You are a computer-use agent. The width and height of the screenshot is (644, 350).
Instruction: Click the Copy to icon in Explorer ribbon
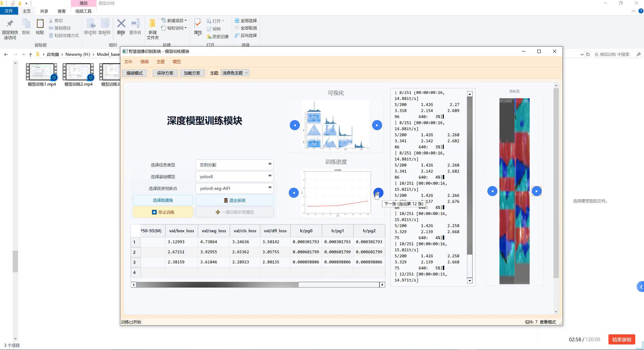[105, 27]
